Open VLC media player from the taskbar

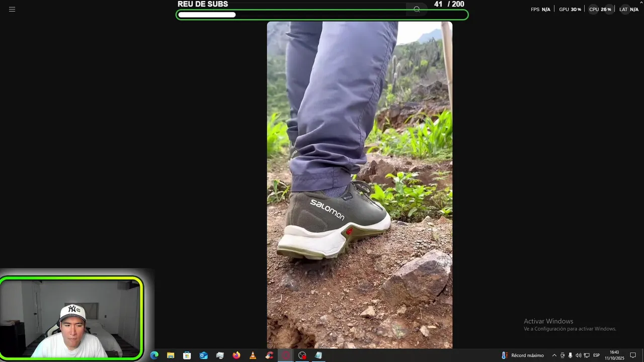(253, 355)
